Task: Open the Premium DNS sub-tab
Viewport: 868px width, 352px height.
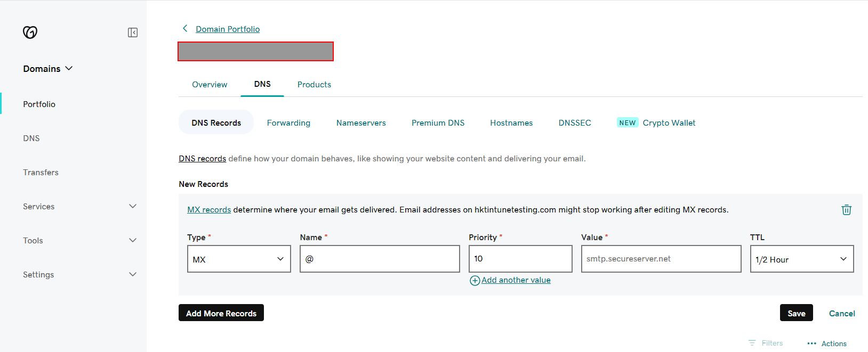Action: pyautogui.click(x=438, y=123)
